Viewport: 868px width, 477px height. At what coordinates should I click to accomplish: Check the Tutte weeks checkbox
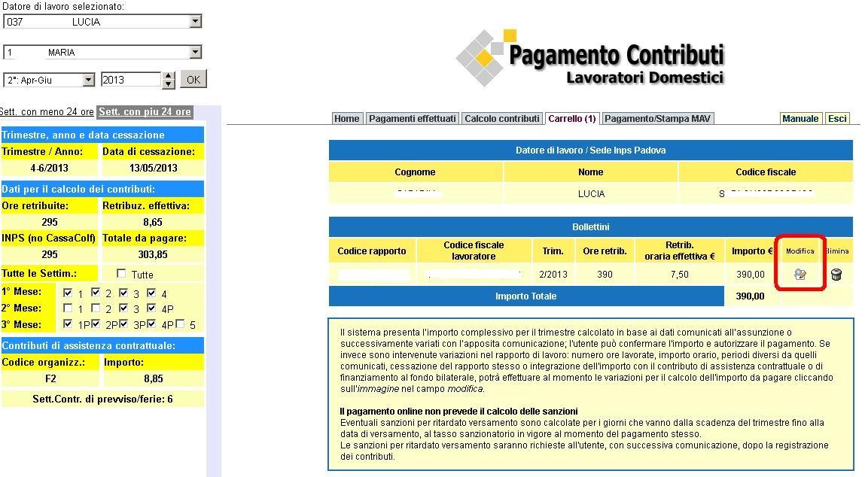pos(121,274)
